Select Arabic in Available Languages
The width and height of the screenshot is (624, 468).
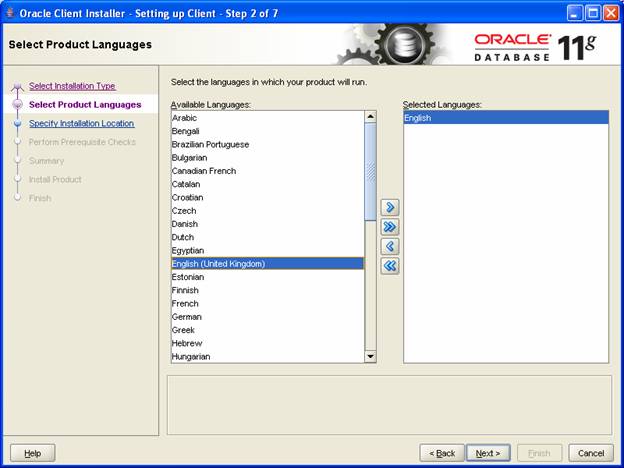coord(267,118)
